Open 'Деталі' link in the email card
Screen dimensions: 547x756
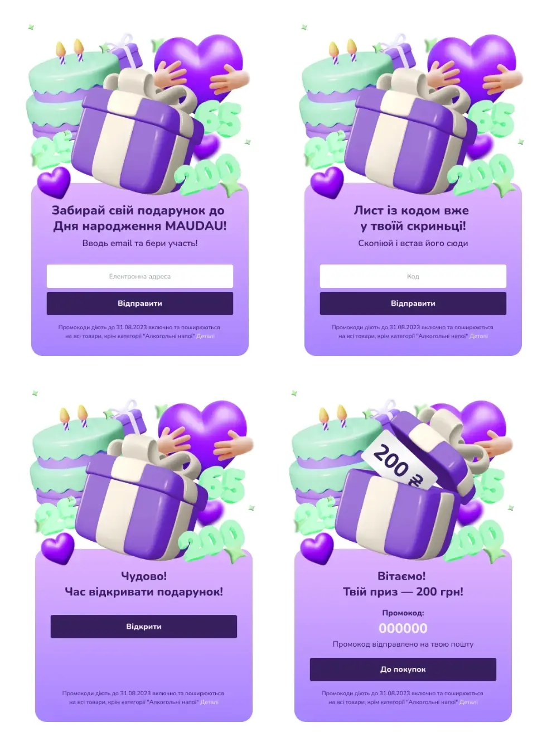coord(205,336)
